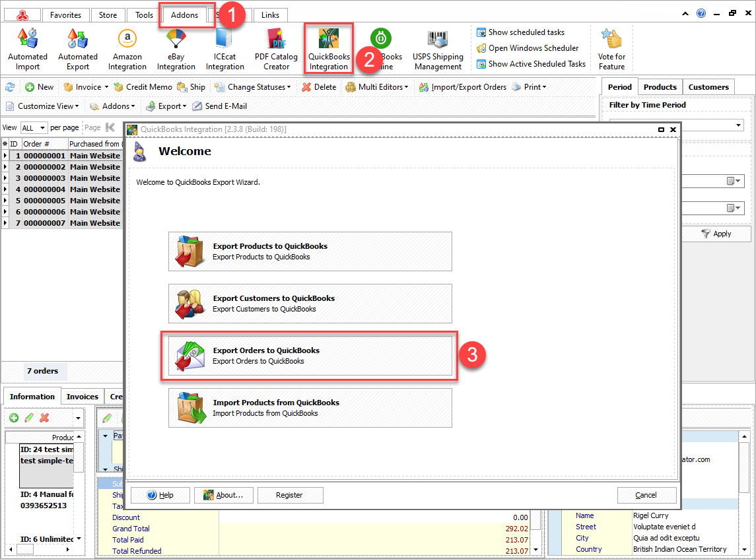The image size is (756, 559).
Task: Switch to the Favorites tab
Action: pos(65,15)
